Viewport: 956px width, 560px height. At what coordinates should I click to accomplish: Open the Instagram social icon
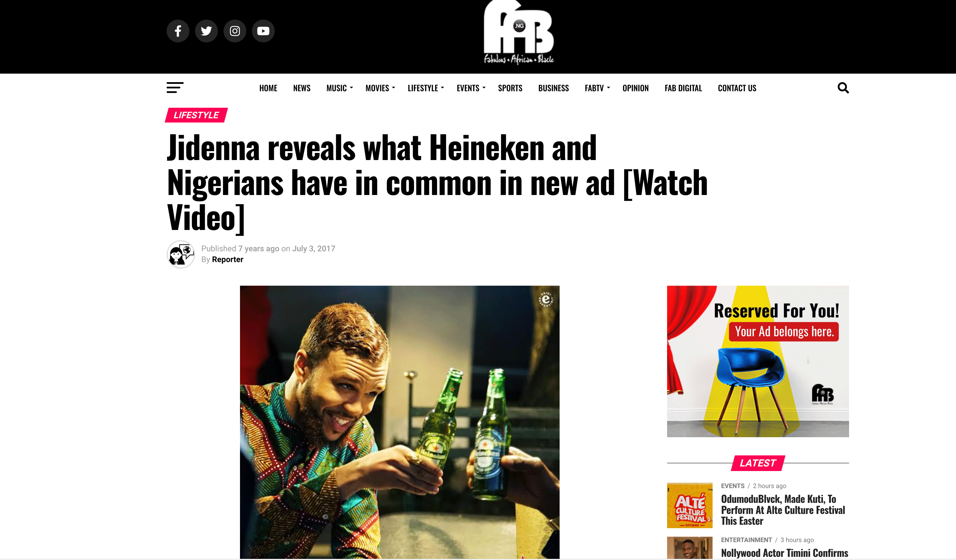coord(234,31)
